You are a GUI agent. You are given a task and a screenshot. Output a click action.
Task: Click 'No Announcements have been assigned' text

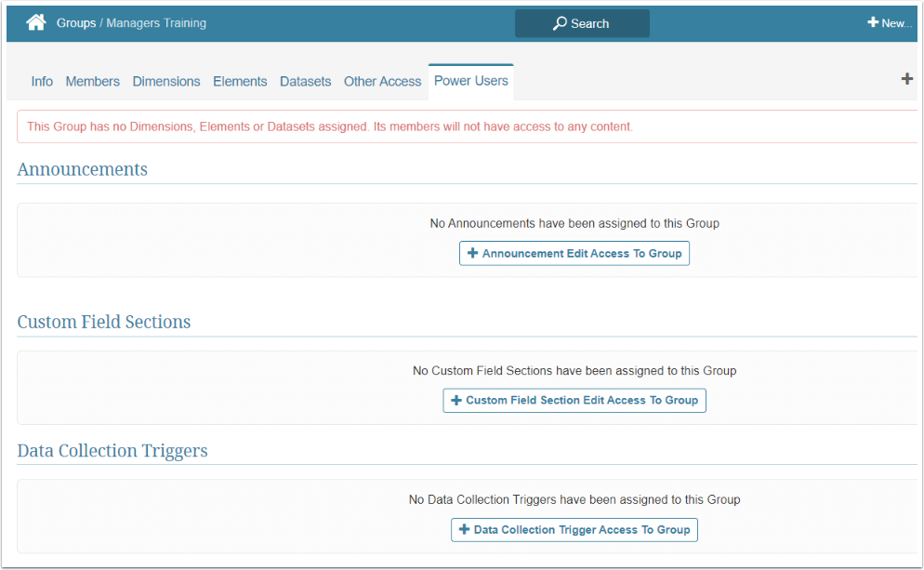point(574,223)
